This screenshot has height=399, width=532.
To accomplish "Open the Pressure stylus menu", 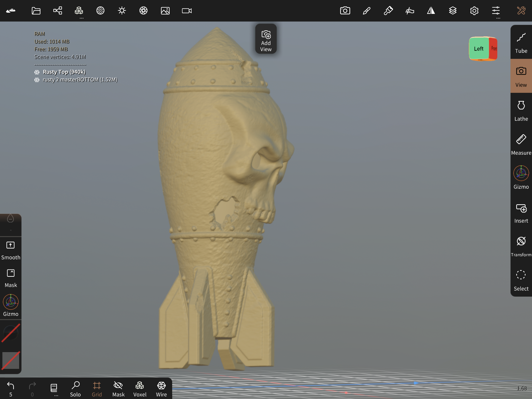I will point(410,11).
